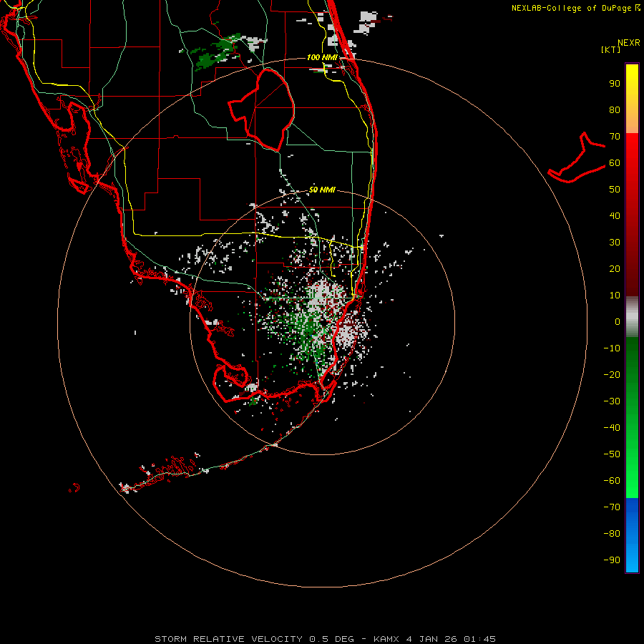This screenshot has height=644, width=644.
Task: Click the -60 value on the velocity scale
Action: point(612,481)
